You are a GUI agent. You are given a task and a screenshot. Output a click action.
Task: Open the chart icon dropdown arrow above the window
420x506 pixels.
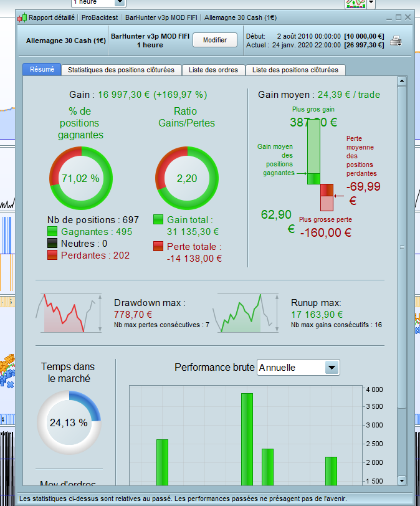[371, 3]
